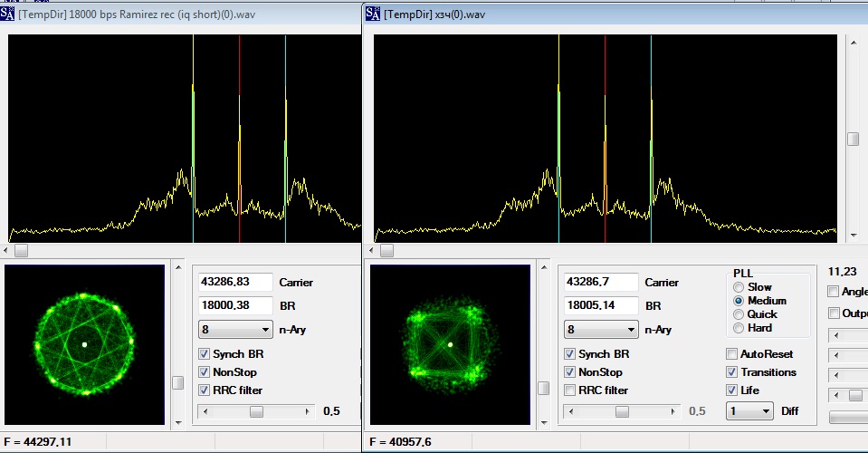Enable the Angle checkbox

click(x=833, y=292)
